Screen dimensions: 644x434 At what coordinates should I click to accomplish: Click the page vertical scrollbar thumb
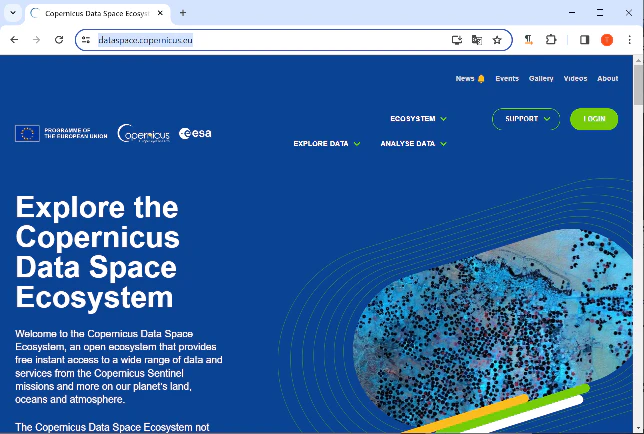(x=638, y=85)
